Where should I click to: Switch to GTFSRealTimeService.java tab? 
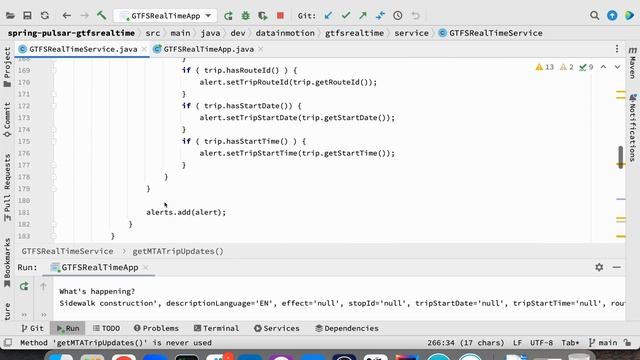point(83,49)
